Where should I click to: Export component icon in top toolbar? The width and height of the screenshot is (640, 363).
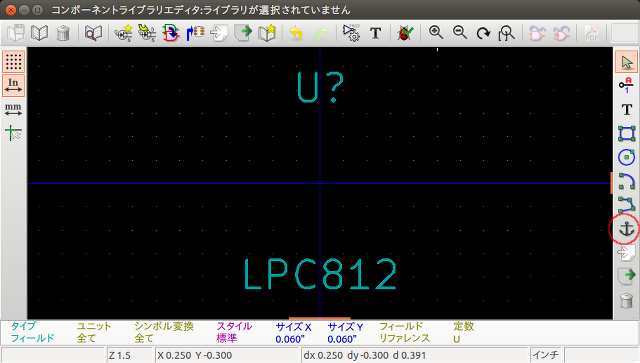(243, 33)
